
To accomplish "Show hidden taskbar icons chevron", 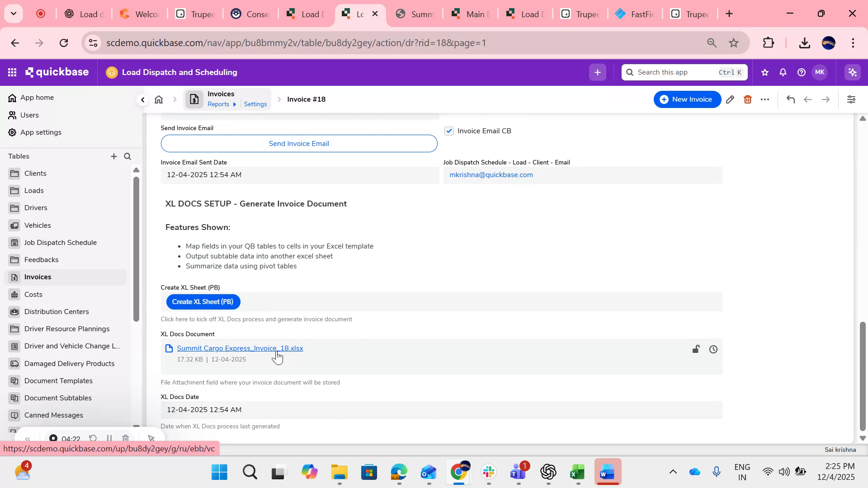I will (673, 472).
